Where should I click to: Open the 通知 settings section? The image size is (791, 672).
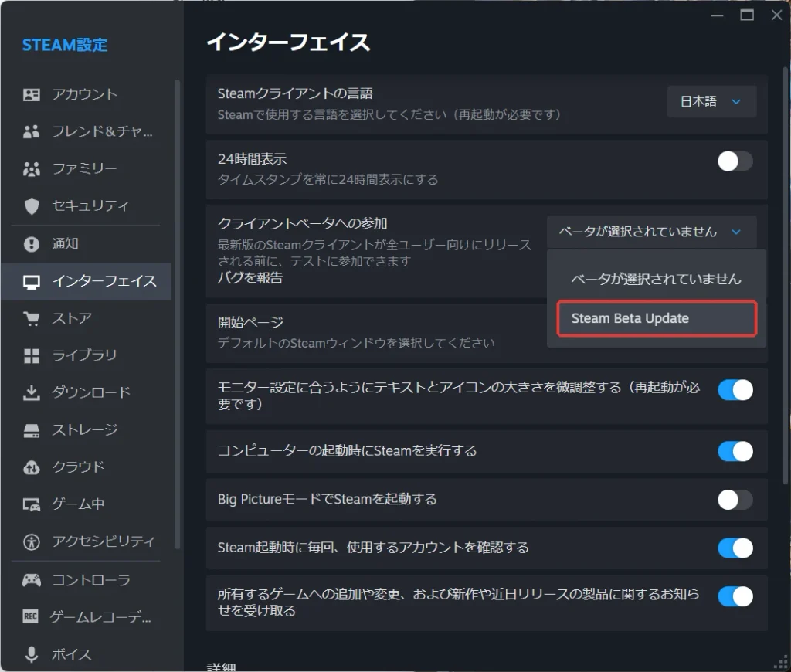[87, 244]
